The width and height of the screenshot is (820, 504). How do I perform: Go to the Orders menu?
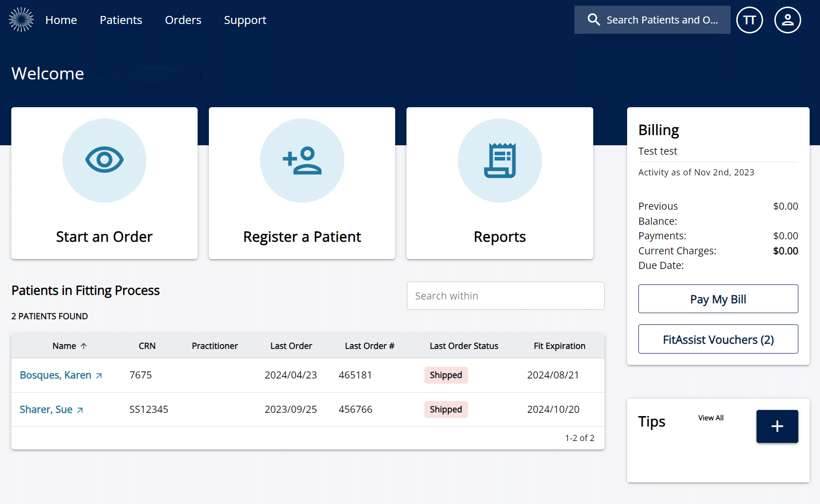pyautogui.click(x=183, y=20)
